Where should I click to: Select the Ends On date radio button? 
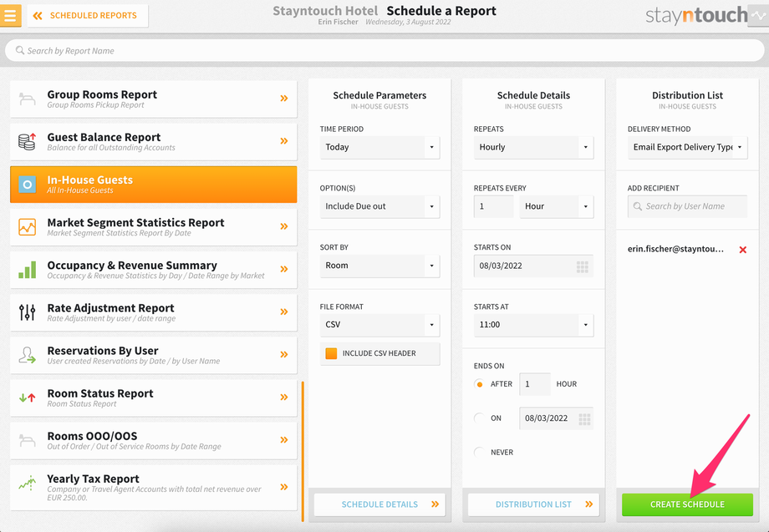[x=479, y=418]
